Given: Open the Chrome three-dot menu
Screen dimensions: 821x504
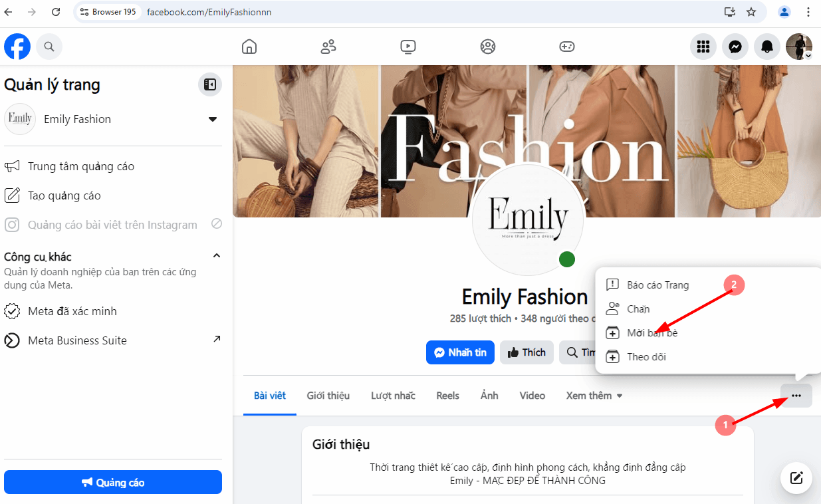Looking at the screenshot, I should (x=808, y=12).
